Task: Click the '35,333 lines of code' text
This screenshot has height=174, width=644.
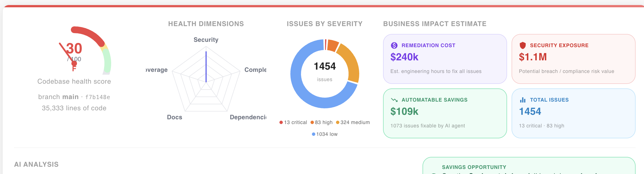Action: tap(74, 108)
